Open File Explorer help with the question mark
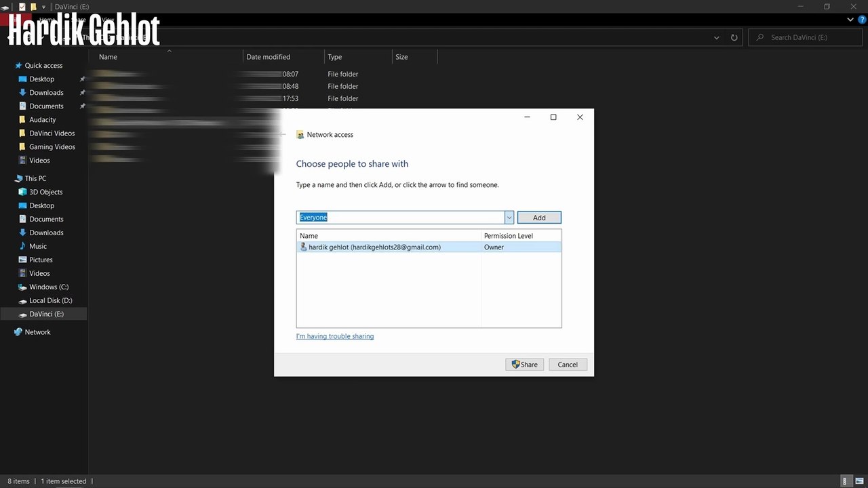 862,20
